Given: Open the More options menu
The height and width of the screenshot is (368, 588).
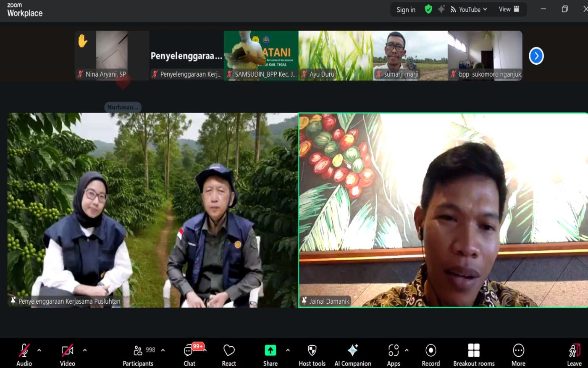Looking at the screenshot, I should coord(518,355).
